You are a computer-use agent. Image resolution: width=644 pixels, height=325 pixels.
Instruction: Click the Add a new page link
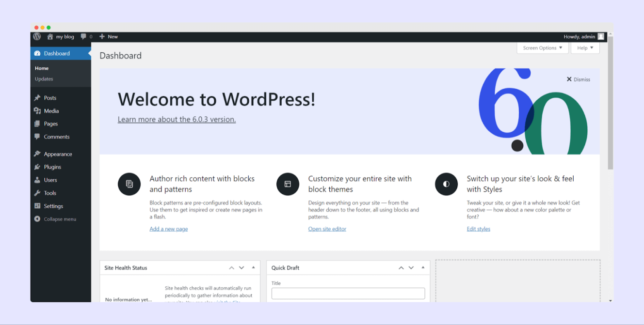tap(169, 229)
